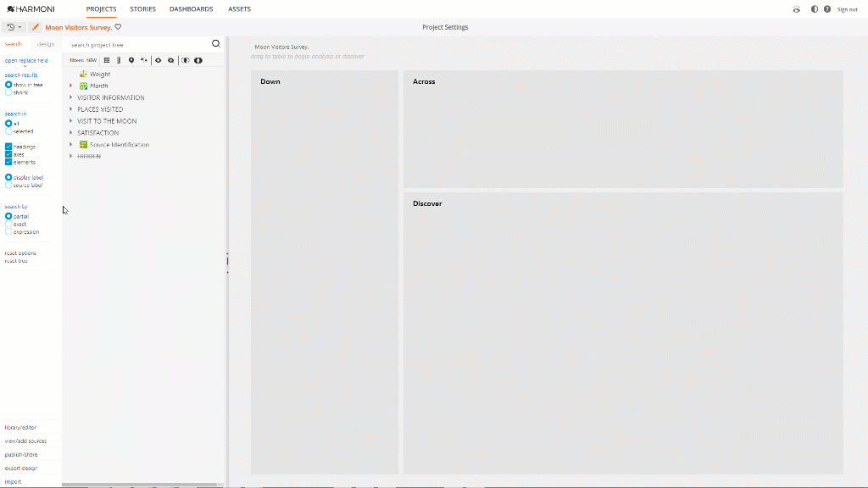Select search in 'all' radio
The width and height of the screenshot is (868, 488).
pyautogui.click(x=8, y=124)
